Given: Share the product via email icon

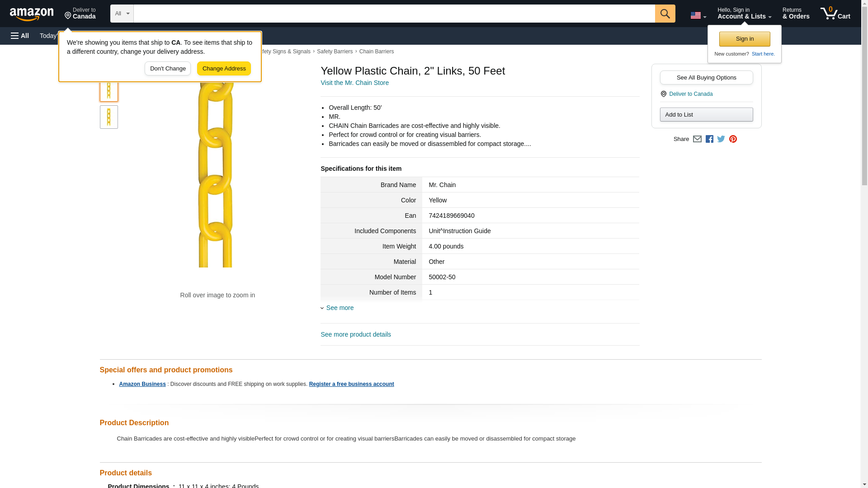Looking at the screenshot, I should 697,139.
